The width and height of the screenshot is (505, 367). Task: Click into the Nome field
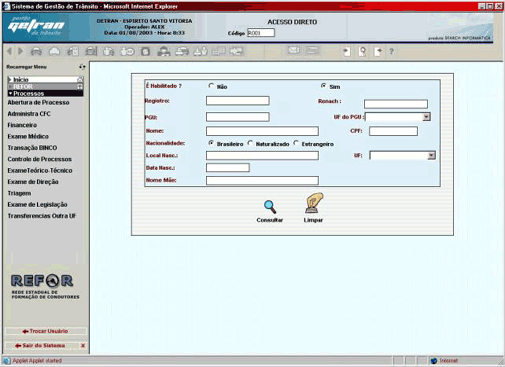click(262, 131)
